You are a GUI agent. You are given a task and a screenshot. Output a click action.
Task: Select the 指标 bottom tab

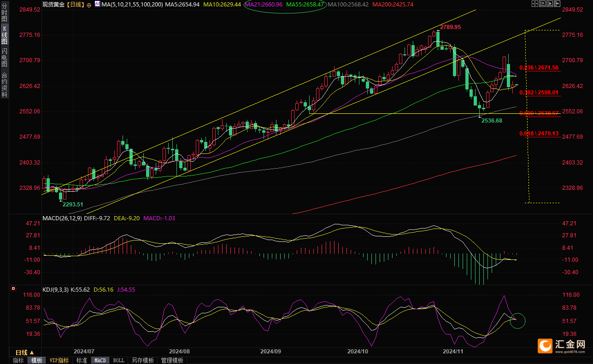pos(18,360)
